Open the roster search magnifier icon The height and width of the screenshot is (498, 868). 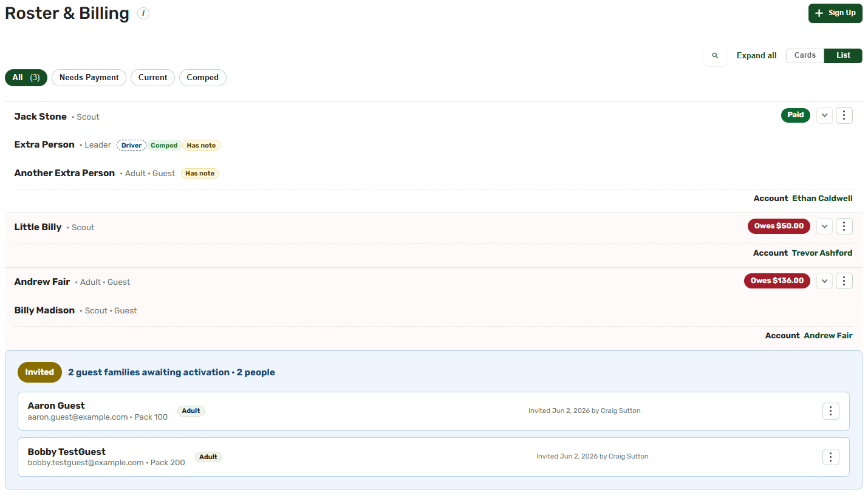coord(716,55)
